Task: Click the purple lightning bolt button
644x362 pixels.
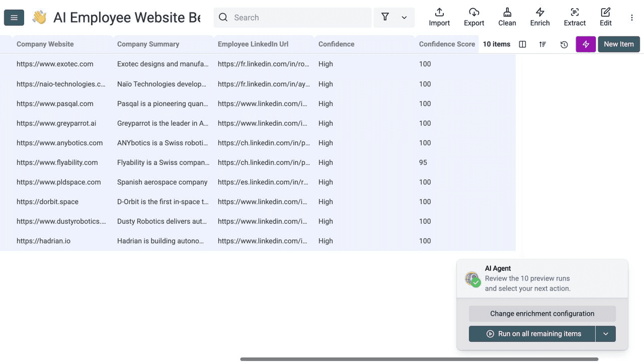Action: coord(586,44)
